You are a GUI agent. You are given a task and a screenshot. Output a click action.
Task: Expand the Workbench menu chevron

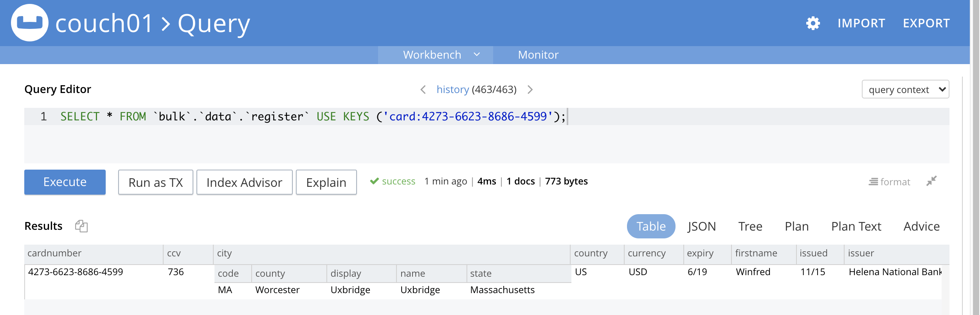tap(477, 55)
